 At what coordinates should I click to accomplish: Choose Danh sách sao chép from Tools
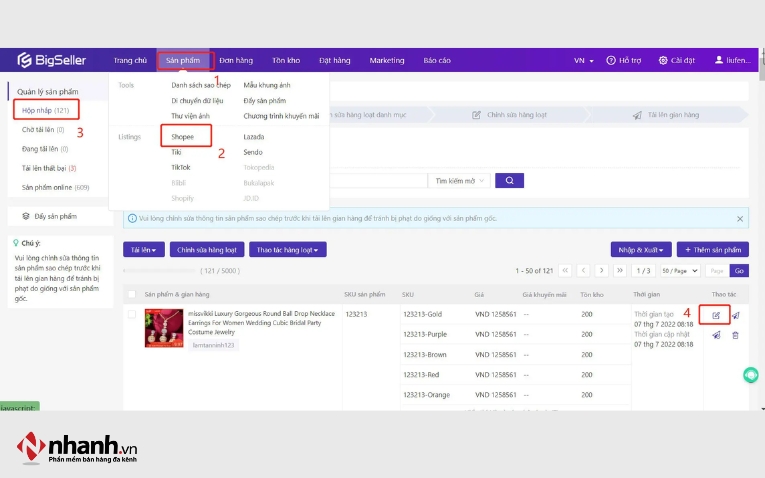[201, 85]
